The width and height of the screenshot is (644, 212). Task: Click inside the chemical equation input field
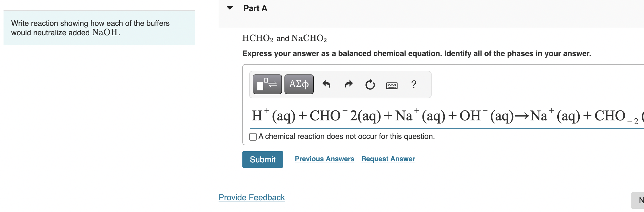pyautogui.click(x=441, y=116)
